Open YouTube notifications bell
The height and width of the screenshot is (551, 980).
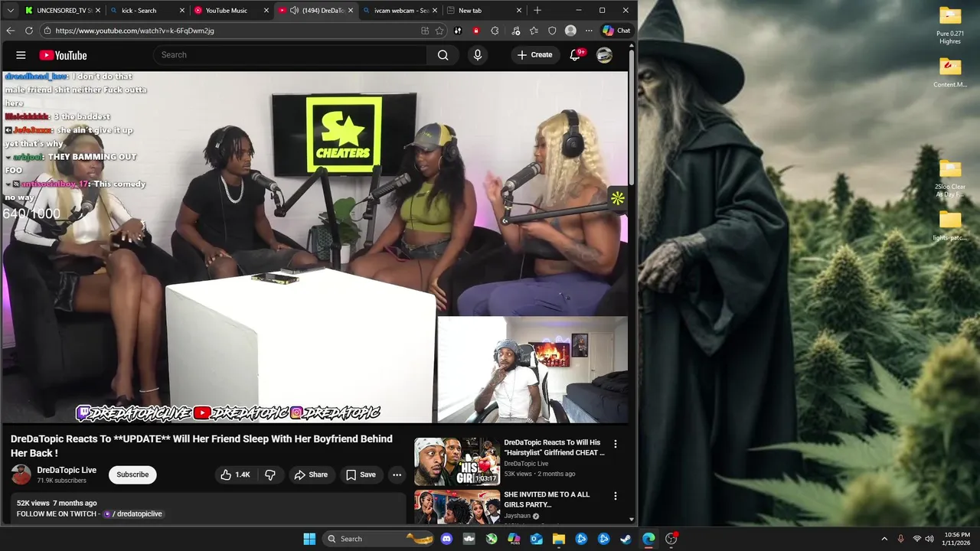[575, 55]
